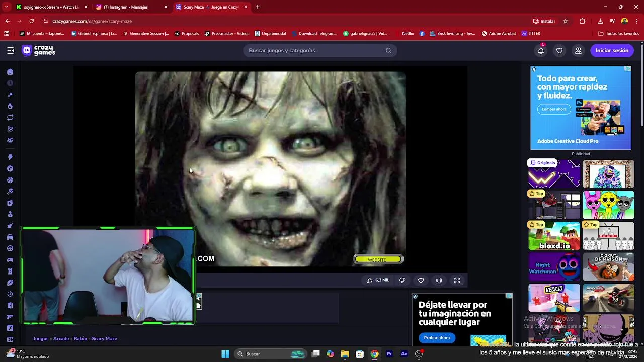
Task: Click the Iniciar sesión button
Action: (x=612, y=50)
